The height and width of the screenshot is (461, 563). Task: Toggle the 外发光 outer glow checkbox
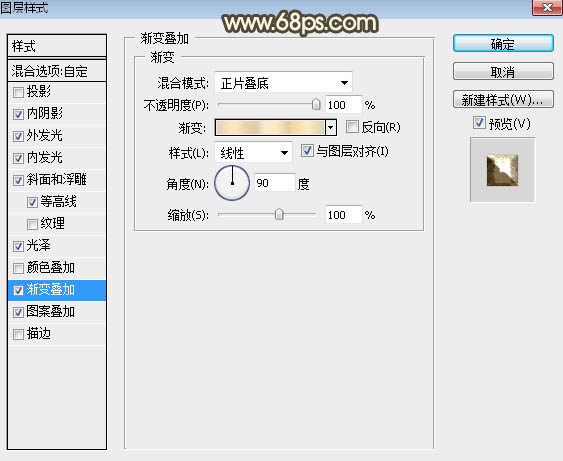point(18,136)
